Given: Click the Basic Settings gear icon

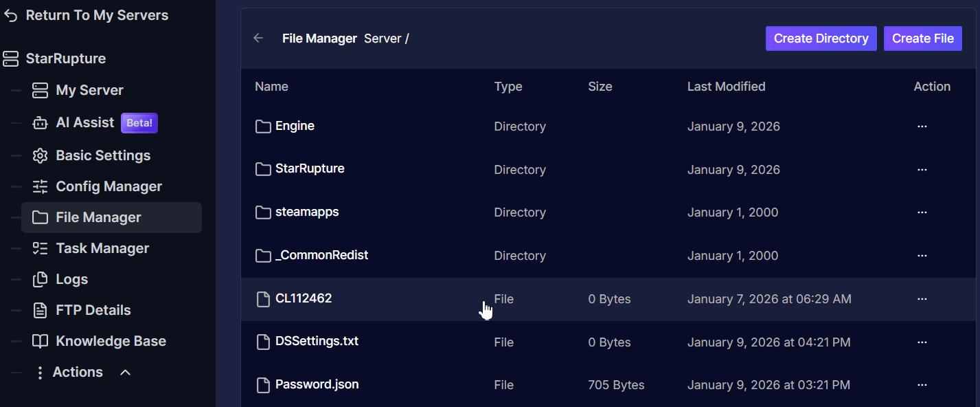Looking at the screenshot, I should tap(40, 155).
